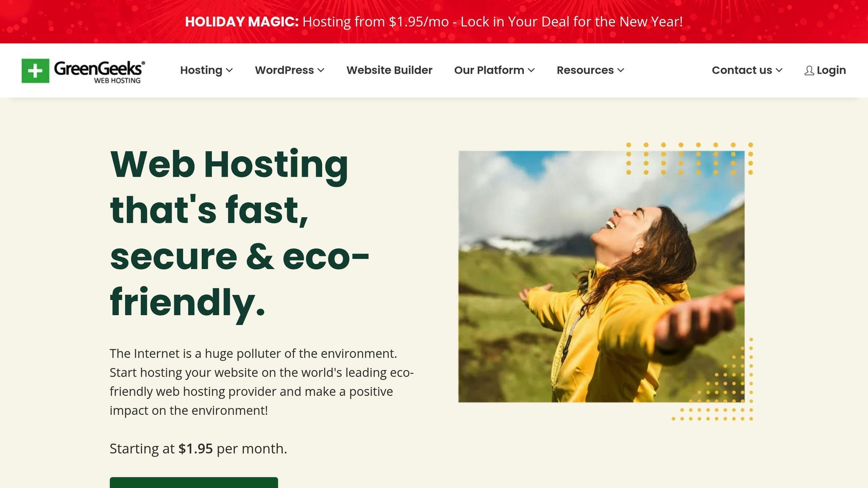
Task: Select the Hosting navigation item
Action: [201, 70]
